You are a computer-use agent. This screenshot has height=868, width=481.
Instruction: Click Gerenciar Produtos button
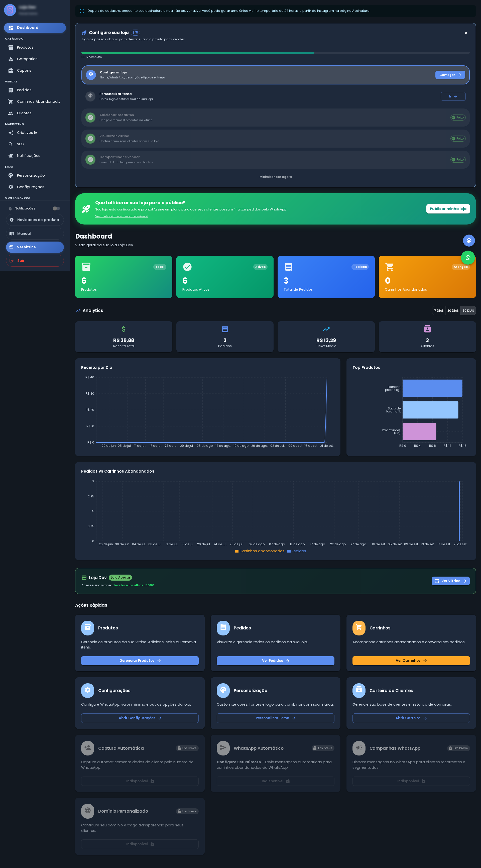[x=140, y=661]
